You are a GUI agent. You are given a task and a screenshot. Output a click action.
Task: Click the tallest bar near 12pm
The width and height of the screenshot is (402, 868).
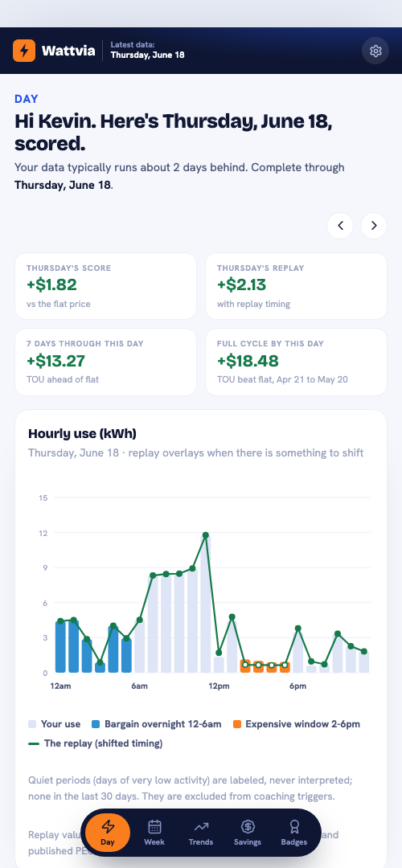pyautogui.click(x=206, y=604)
